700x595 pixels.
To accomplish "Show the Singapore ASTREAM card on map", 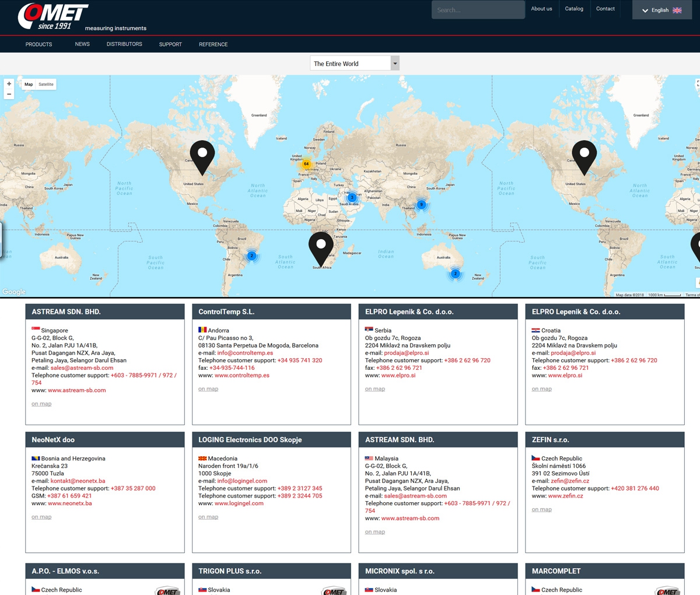I will click(x=41, y=404).
